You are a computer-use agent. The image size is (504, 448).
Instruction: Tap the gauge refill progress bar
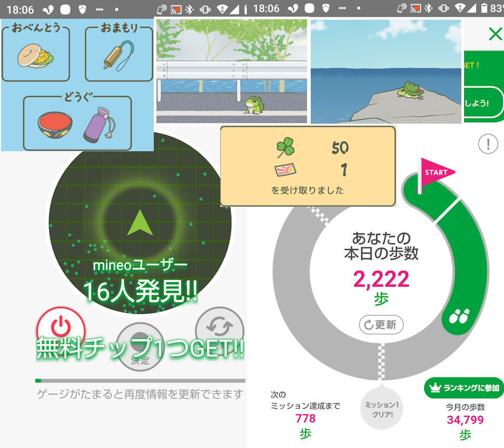(x=140, y=381)
